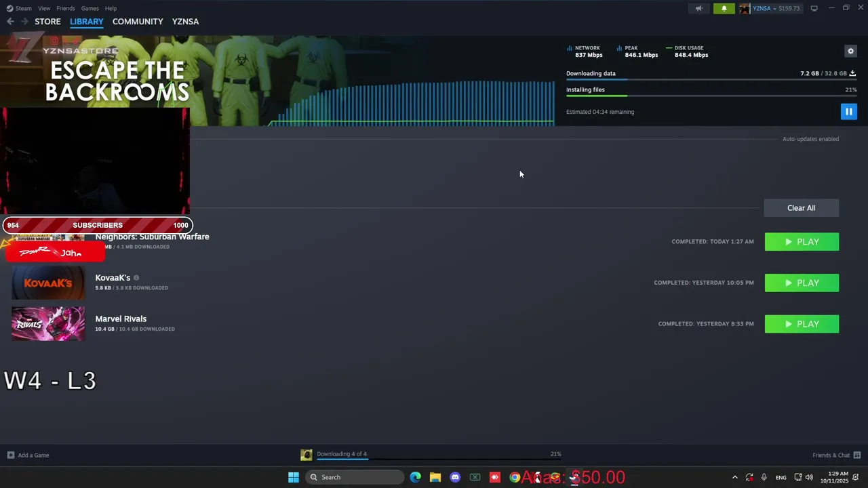868x488 pixels.
Task: Click Marvel Rivals thumbnail
Action: [48, 323]
